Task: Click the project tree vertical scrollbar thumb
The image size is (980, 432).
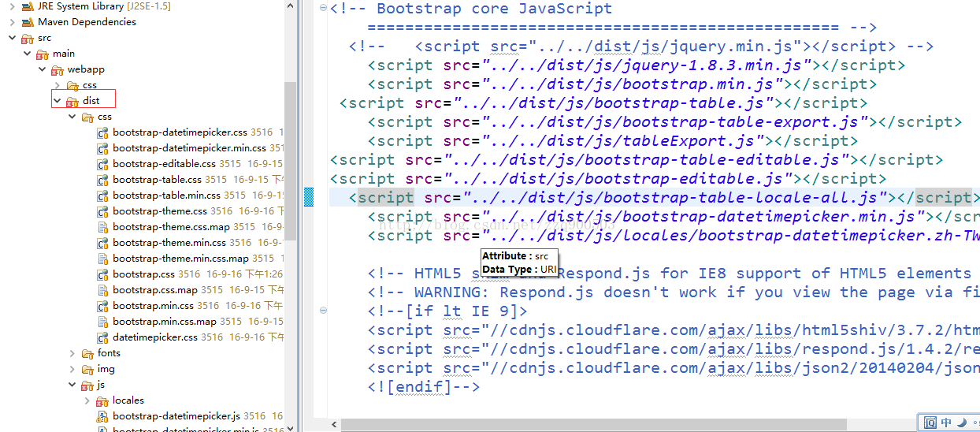Action: pyautogui.click(x=290, y=162)
